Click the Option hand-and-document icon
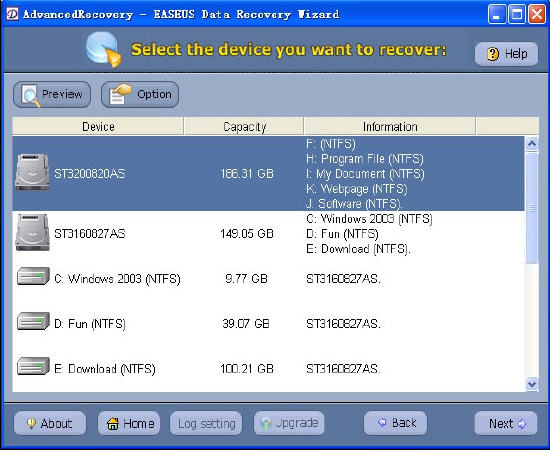The image size is (550, 450). (120, 94)
